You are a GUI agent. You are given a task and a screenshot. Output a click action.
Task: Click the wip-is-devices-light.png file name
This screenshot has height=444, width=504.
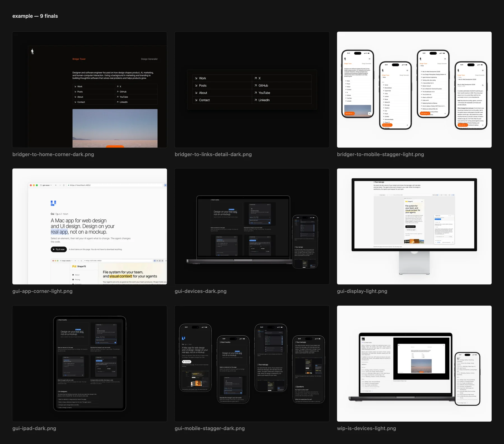coord(367,428)
